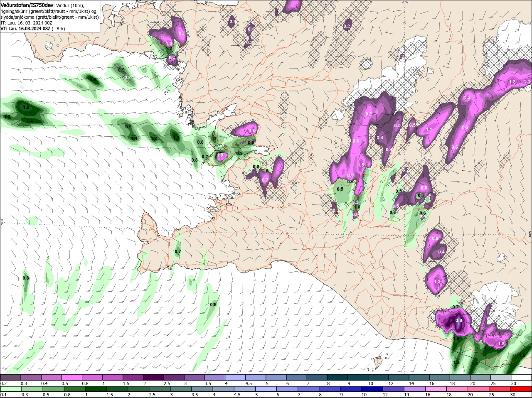Viewport: 532px width, 398px height.
Task: Click the 1.4 rain value over the western sea
Action: [x=30, y=121]
